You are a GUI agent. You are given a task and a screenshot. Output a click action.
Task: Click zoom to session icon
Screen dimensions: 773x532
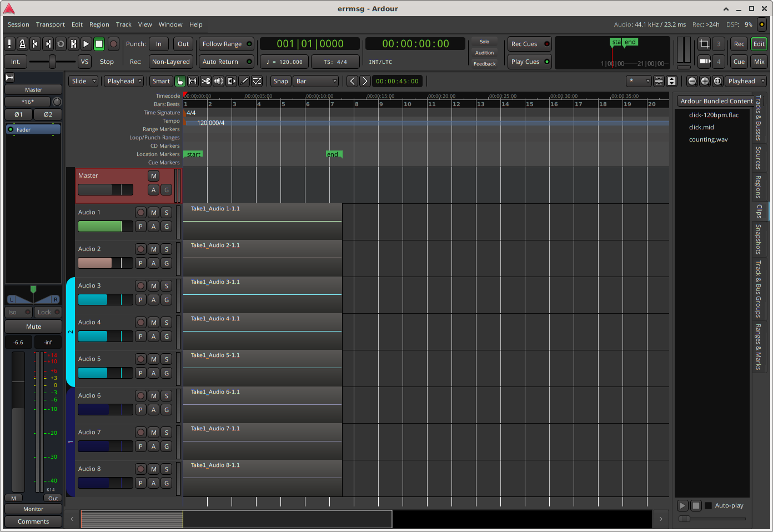coord(717,81)
